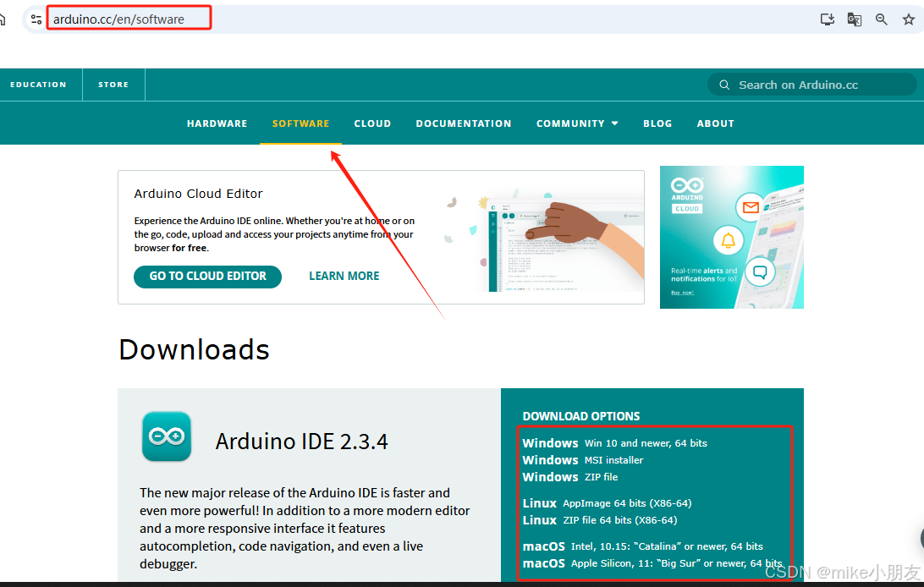924x587 pixels.
Task: Click the Arduino IDE 2.3.4 heading
Action: click(x=302, y=442)
